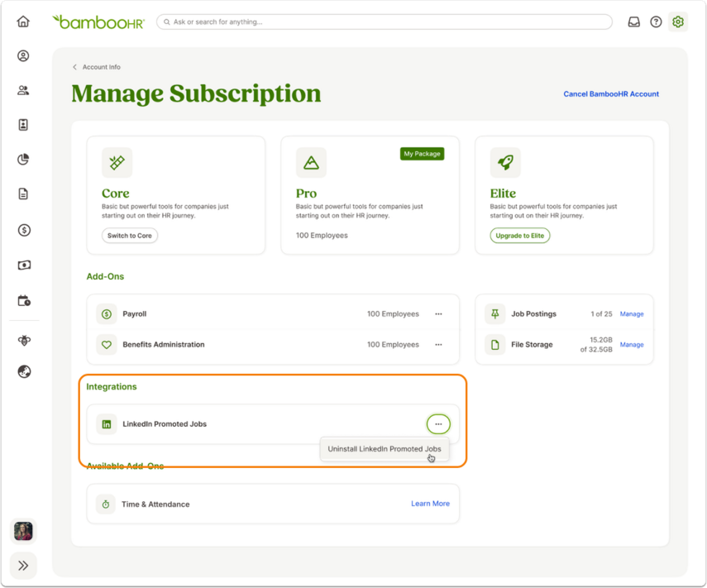This screenshot has width=707, height=588.
Task: Open the People icon in sidebar
Action: pos(23,90)
